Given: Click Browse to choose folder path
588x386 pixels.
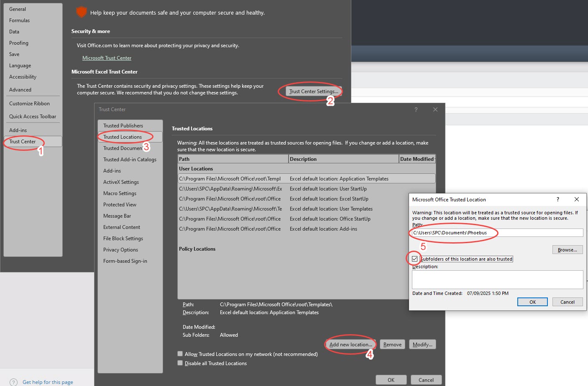Looking at the screenshot, I should [x=567, y=250].
